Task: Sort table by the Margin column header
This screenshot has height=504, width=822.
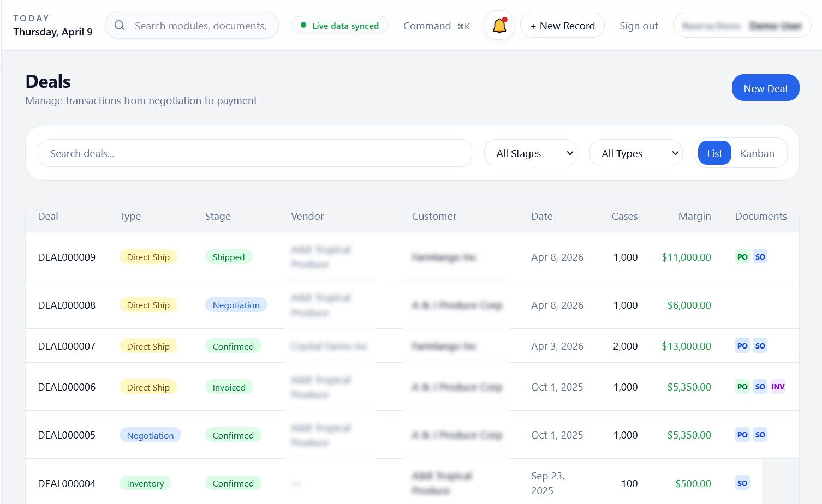Action: click(694, 216)
